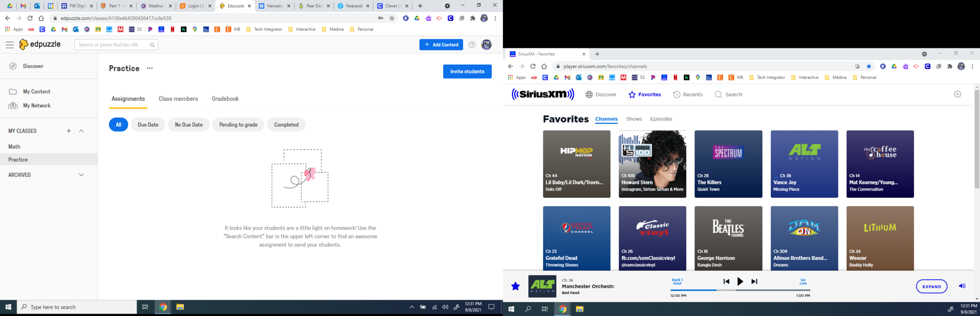Skip to next track in SiriusXM player
980x316 pixels.
[x=754, y=282]
